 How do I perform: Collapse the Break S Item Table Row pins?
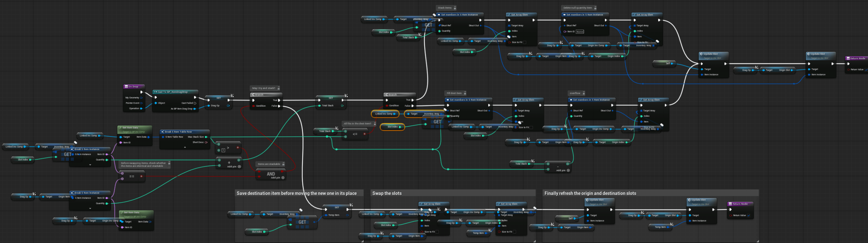click(185, 148)
